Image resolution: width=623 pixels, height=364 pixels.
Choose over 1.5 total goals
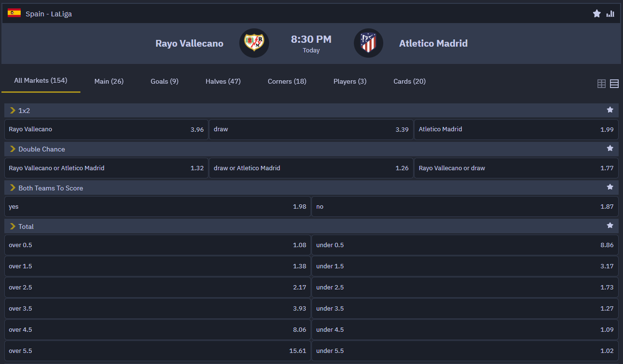click(158, 266)
